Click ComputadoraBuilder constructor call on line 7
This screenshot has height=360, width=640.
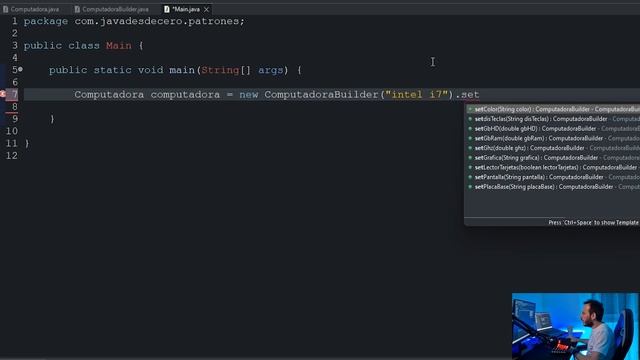coord(321,95)
